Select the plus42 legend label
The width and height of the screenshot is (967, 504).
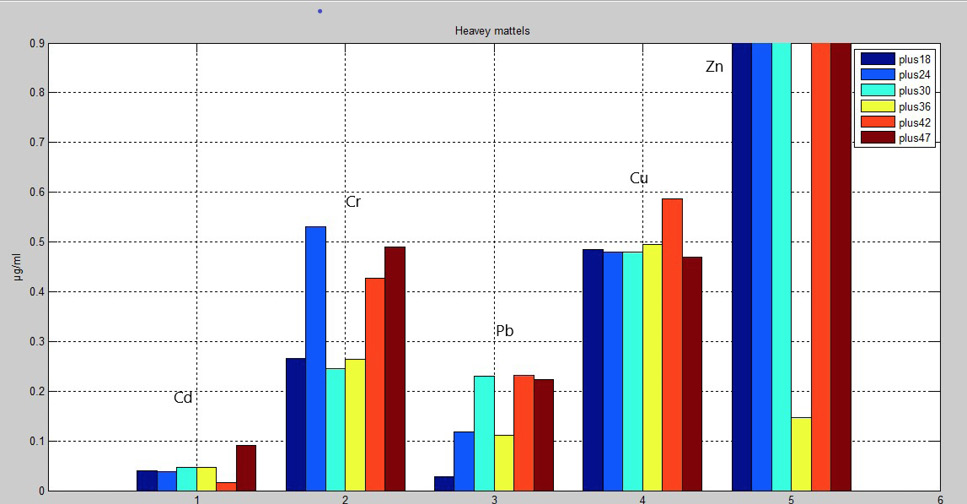click(x=915, y=123)
